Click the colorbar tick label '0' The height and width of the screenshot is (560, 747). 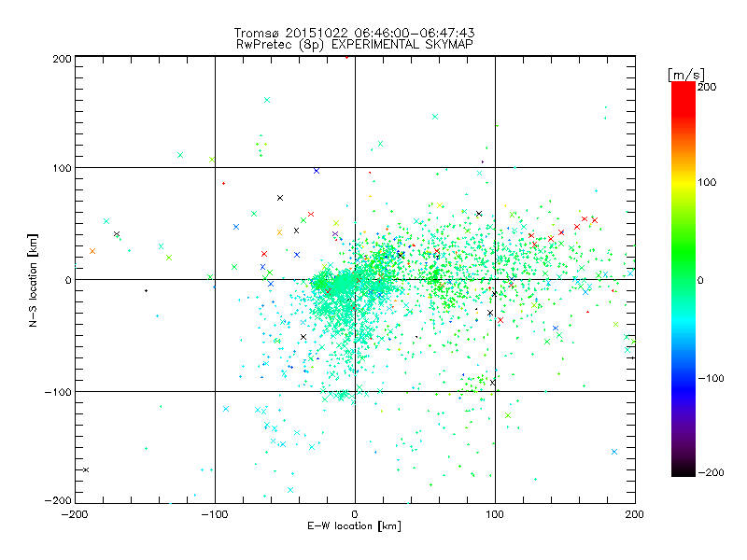[700, 280]
